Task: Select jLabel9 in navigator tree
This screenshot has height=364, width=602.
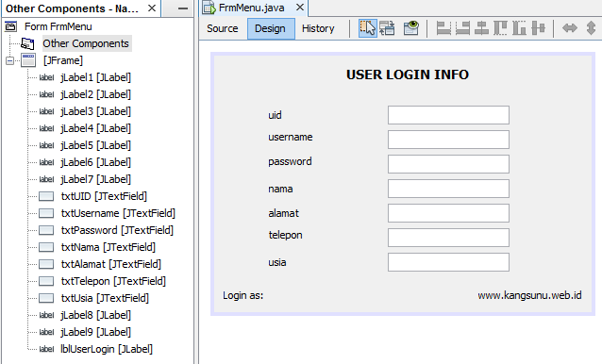Action: point(95,332)
